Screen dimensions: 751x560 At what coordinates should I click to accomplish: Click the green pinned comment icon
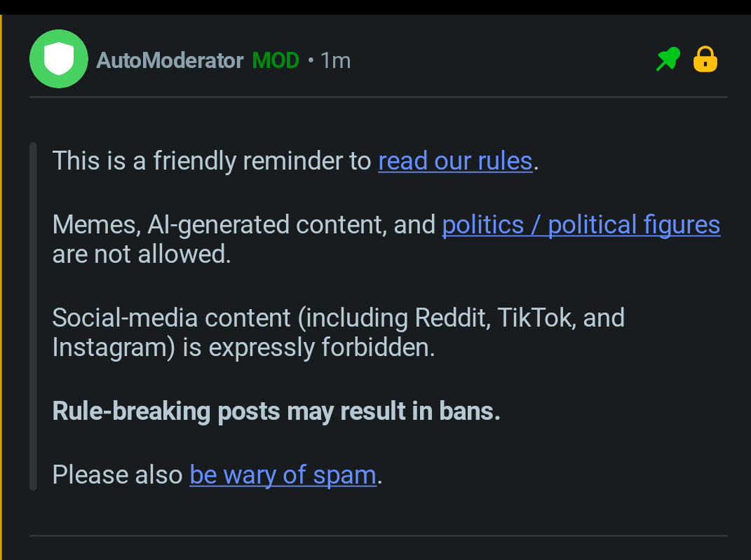[668, 60]
